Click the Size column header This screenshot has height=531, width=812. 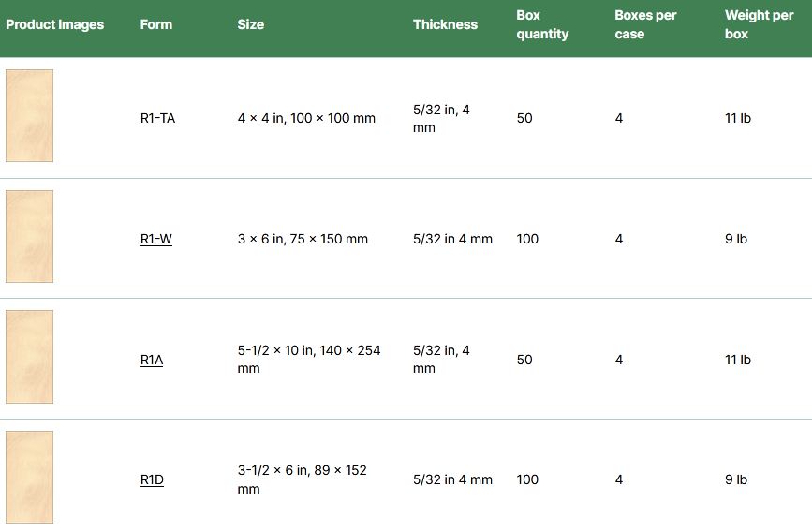click(251, 24)
